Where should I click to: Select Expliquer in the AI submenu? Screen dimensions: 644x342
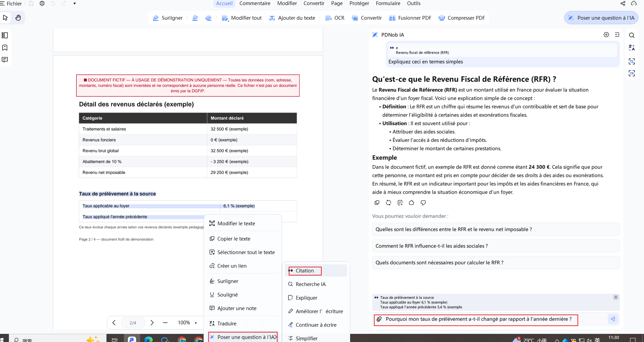pos(316,298)
